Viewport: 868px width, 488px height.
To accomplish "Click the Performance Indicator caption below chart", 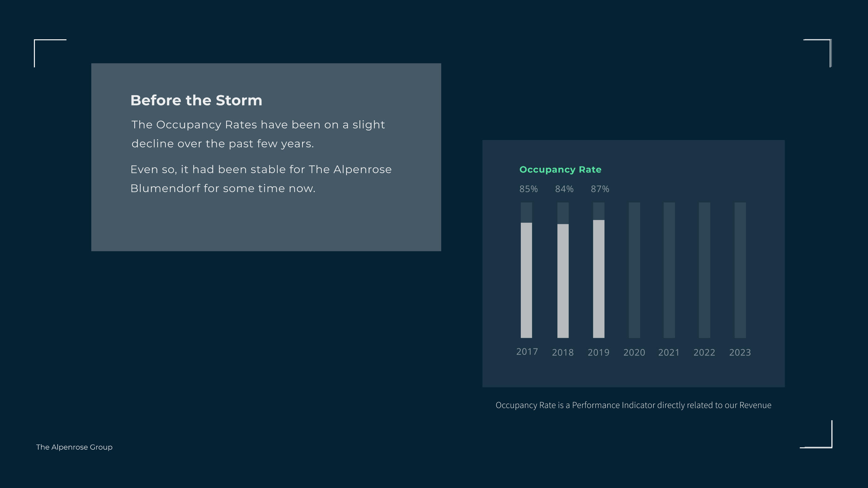I will pyautogui.click(x=633, y=405).
